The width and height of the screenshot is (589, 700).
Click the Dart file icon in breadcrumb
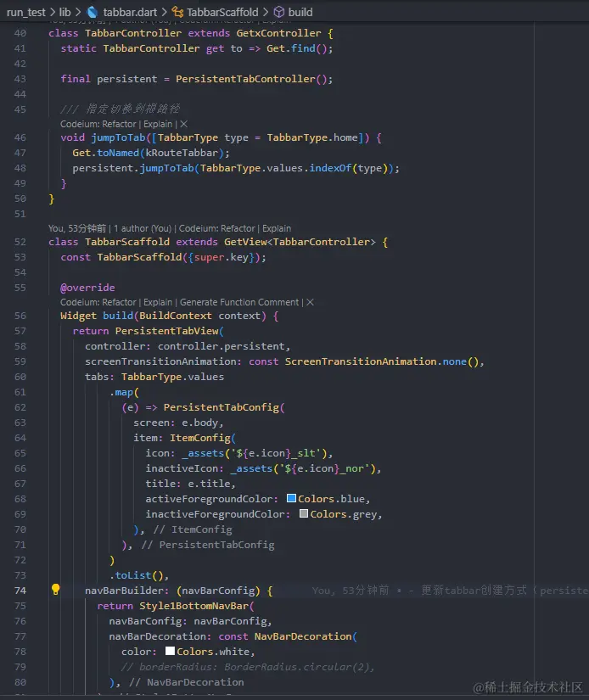(x=93, y=12)
